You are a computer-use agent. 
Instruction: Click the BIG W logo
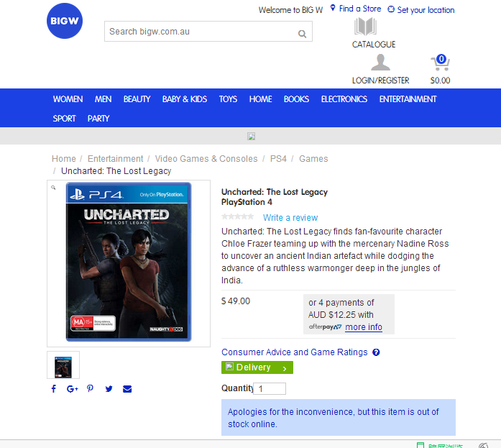pos(65,21)
